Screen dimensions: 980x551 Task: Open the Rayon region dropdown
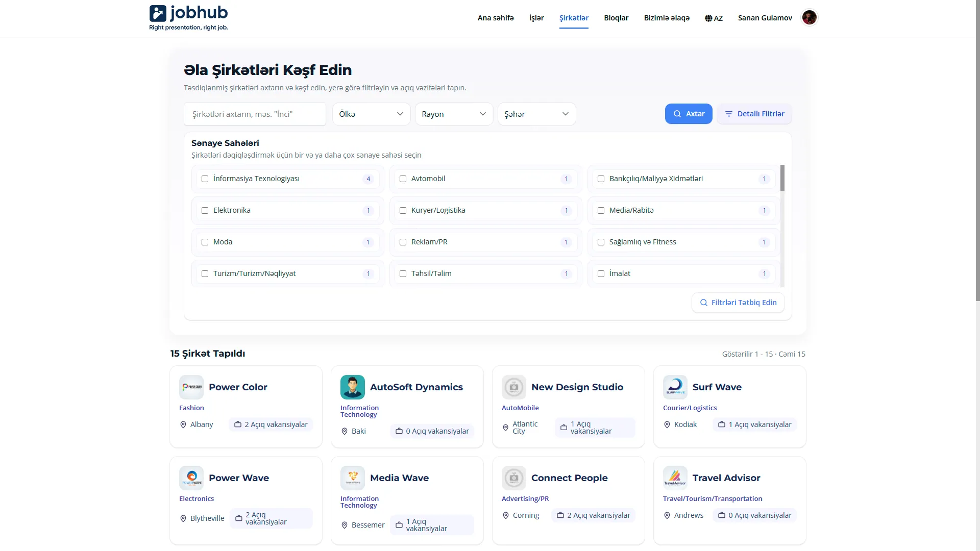click(454, 114)
